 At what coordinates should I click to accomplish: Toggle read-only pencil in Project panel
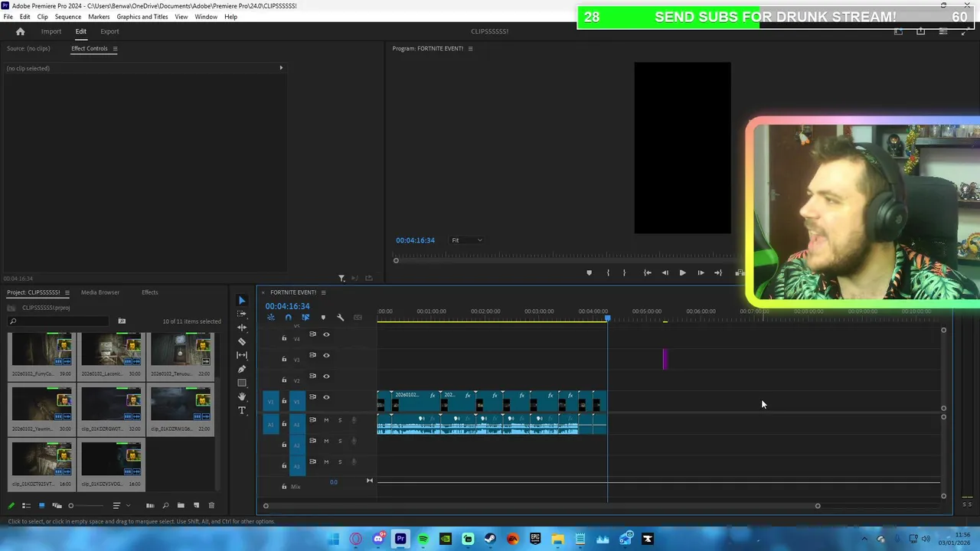[11, 505]
